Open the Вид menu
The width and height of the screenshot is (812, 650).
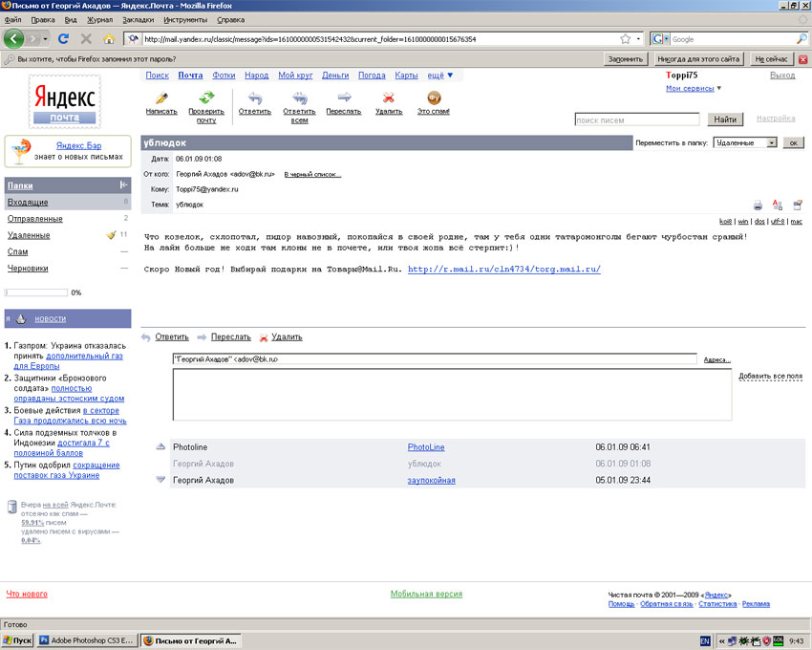pyautogui.click(x=71, y=20)
